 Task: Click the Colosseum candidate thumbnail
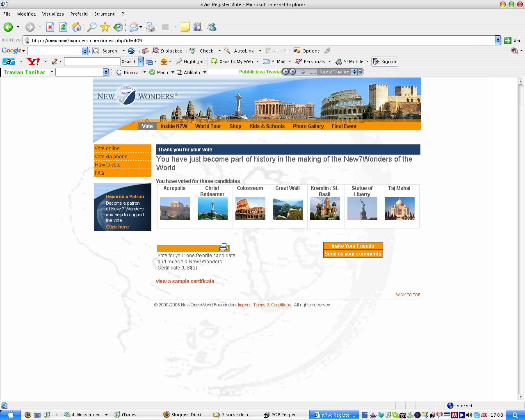click(x=250, y=208)
